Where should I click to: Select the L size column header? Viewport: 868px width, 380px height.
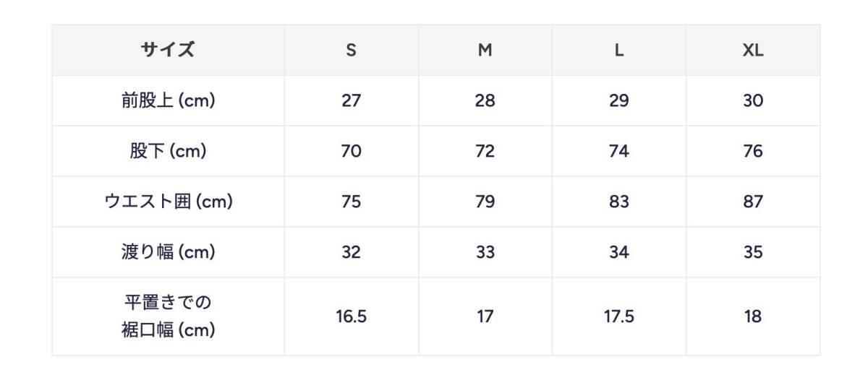point(619,50)
